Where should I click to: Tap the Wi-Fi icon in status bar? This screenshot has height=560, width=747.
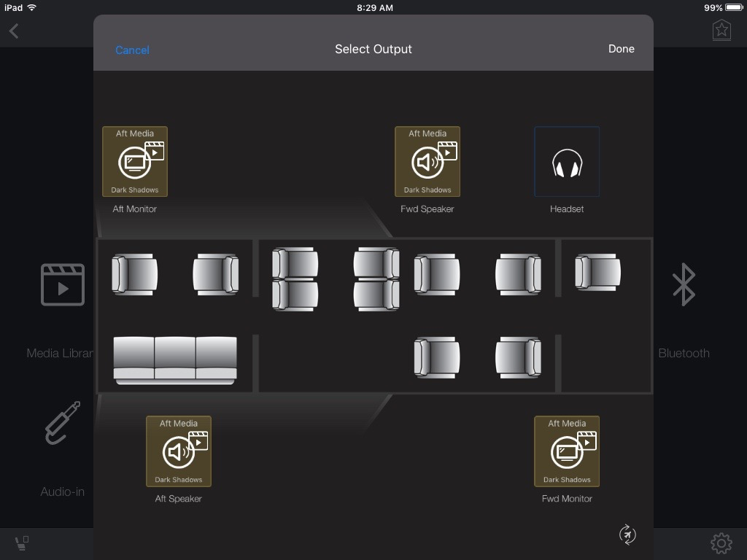click(x=32, y=7)
